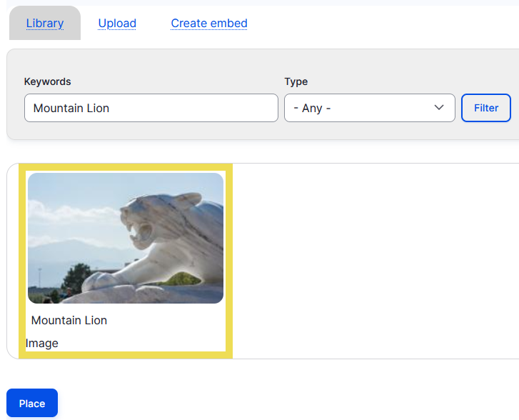Click the Keywords input field
The image size is (519, 420).
[151, 108]
